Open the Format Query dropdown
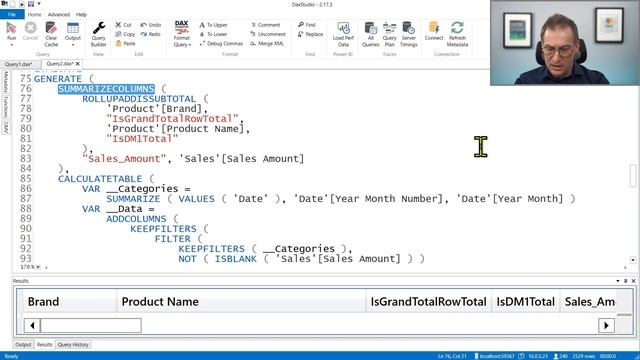Image resolution: width=640 pixels, height=360 pixels. tap(182, 34)
